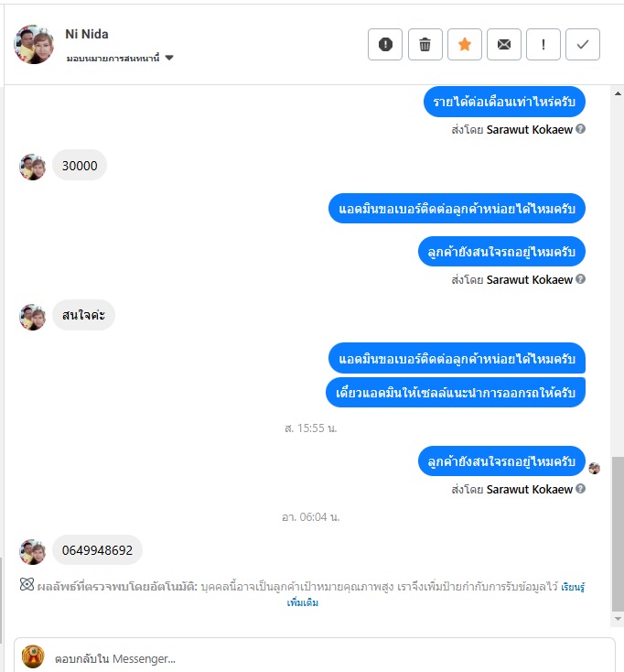Image resolution: width=624 pixels, height=672 pixels.
Task: Delete conversation using trash can icon
Action: 425,45
